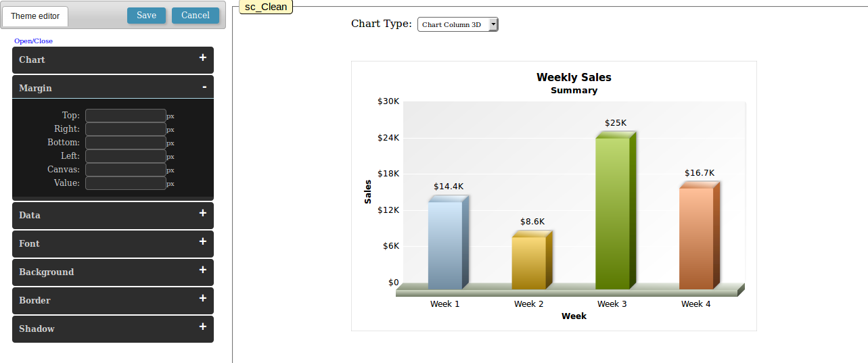
Task: Focus the Left margin input field
Action: [x=126, y=156]
